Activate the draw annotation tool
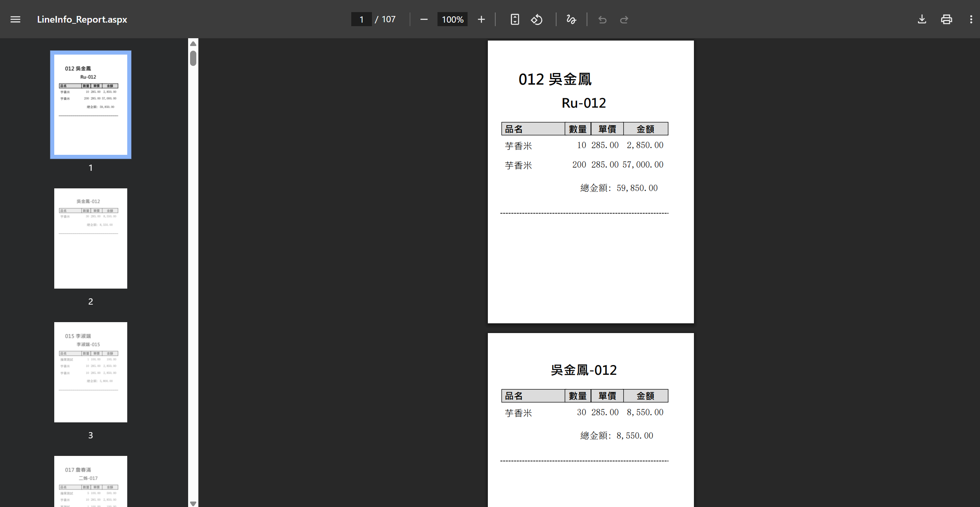Screen dimensions: 980x507 coord(571,19)
